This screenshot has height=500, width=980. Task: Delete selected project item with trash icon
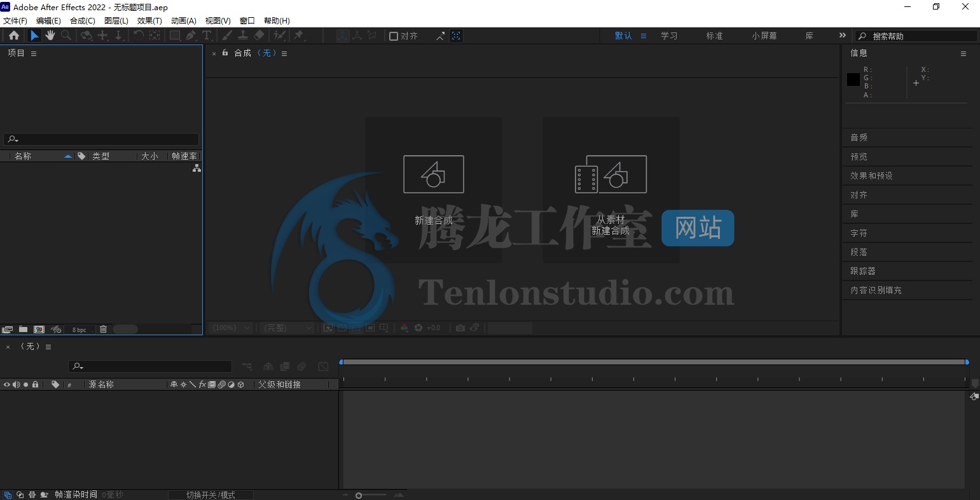click(103, 330)
